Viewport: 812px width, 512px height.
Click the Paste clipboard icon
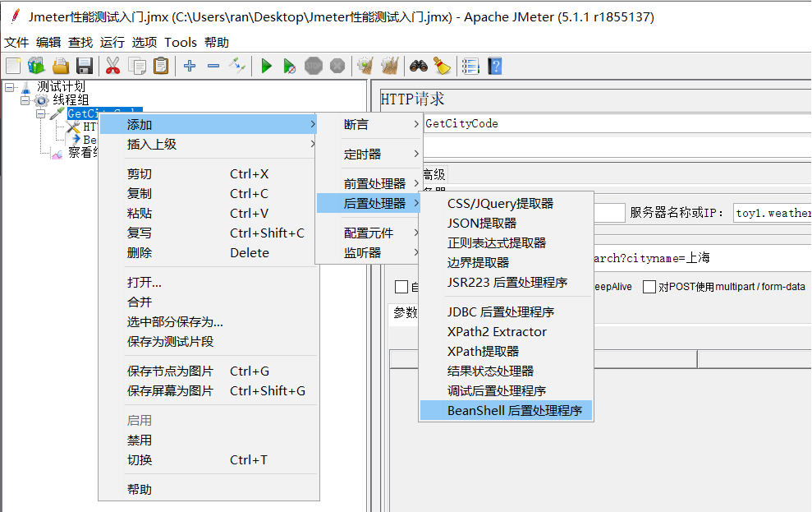tap(161, 67)
